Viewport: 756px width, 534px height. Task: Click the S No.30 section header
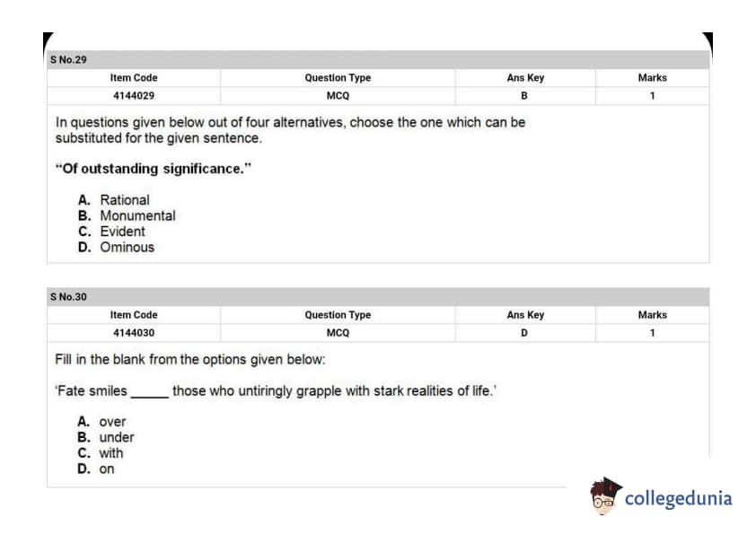[x=69, y=296]
